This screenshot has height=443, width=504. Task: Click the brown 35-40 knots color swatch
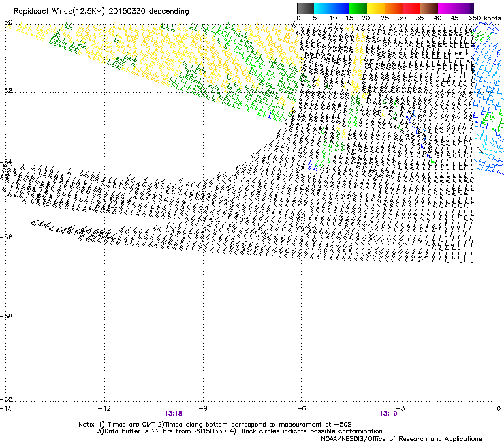tap(429, 8)
